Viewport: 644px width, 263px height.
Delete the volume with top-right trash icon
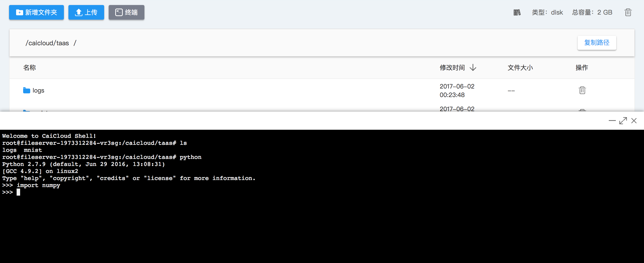pyautogui.click(x=628, y=12)
